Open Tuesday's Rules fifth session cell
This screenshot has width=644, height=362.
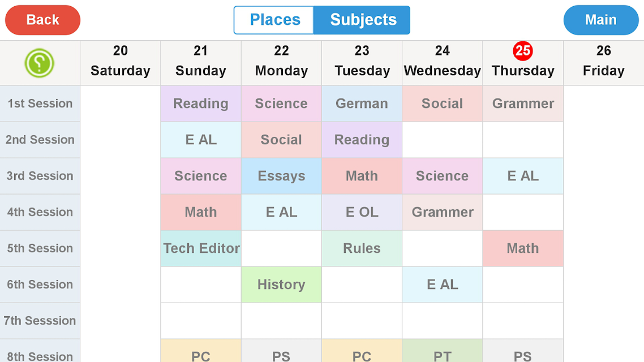coord(362,248)
